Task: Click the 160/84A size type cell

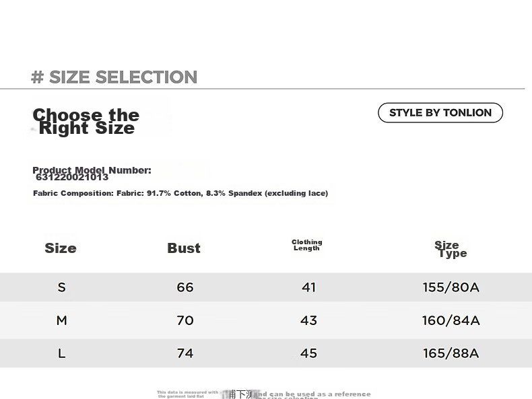Action: coord(451,320)
